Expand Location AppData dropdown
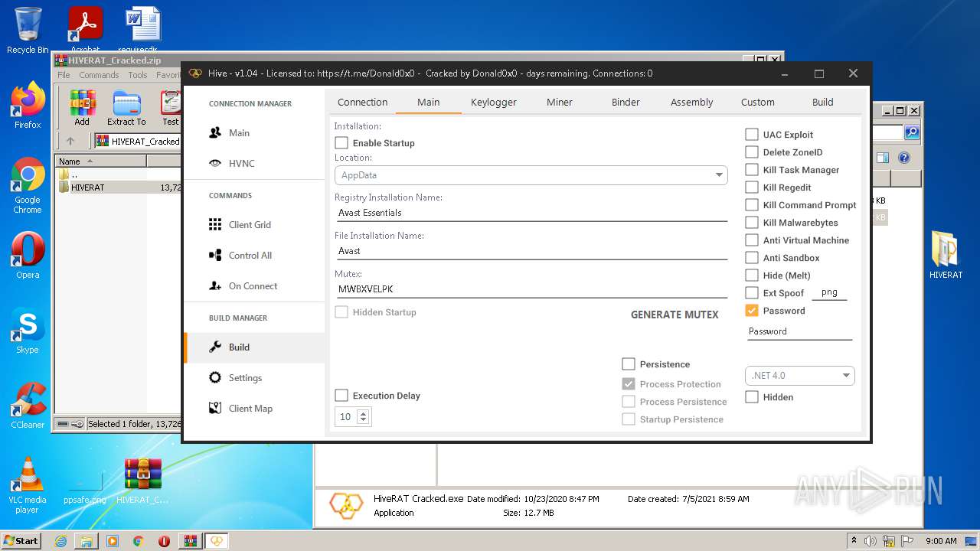This screenshot has height=551, width=980. pos(531,175)
